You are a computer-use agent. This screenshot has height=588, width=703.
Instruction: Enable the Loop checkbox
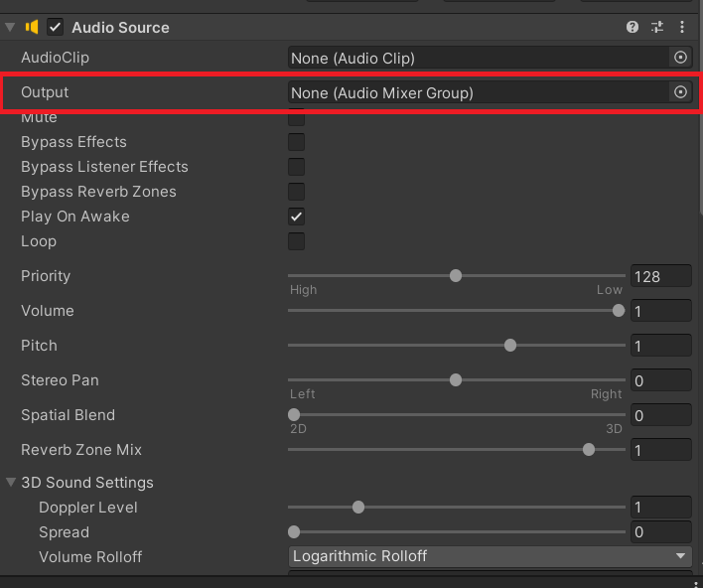pos(296,241)
